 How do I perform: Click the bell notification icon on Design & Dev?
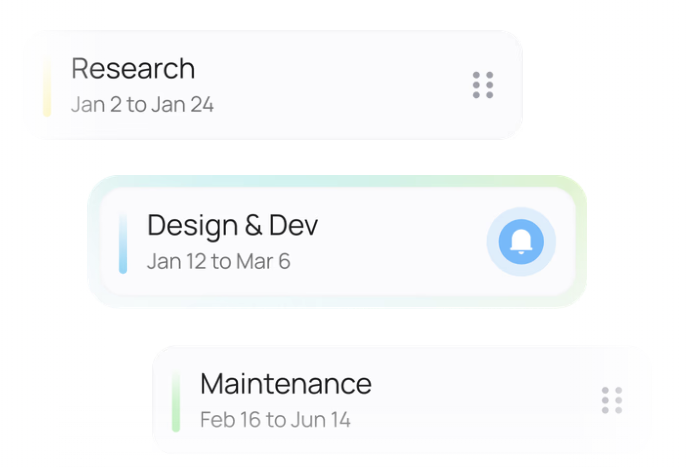(521, 242)
